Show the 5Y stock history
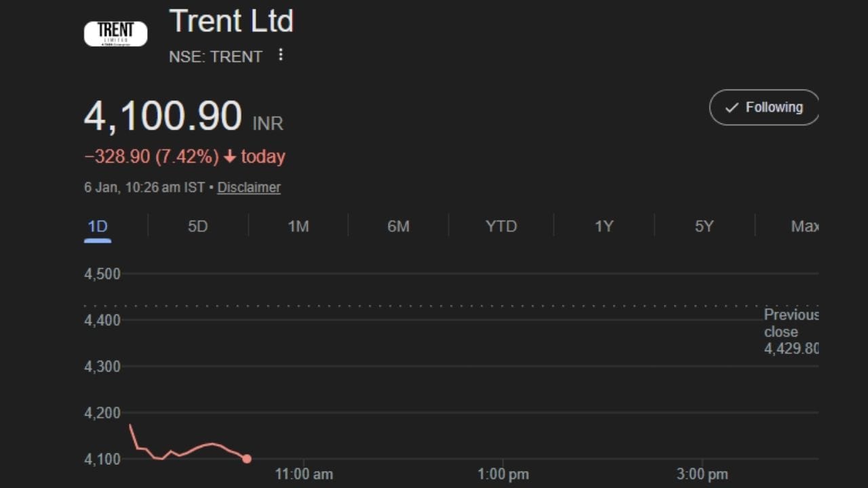The width and height of the screenshot is (868, 488). (704, 226)
